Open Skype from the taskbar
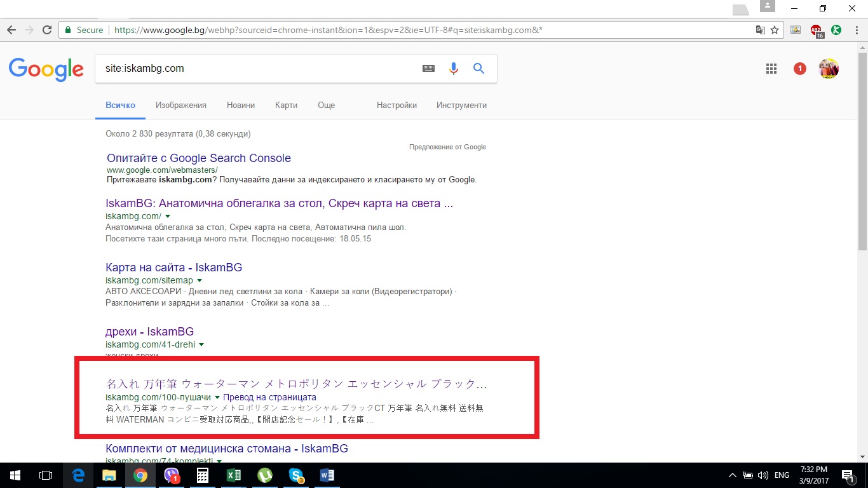The height and width of the screenshot is (488, 868). 296,475
